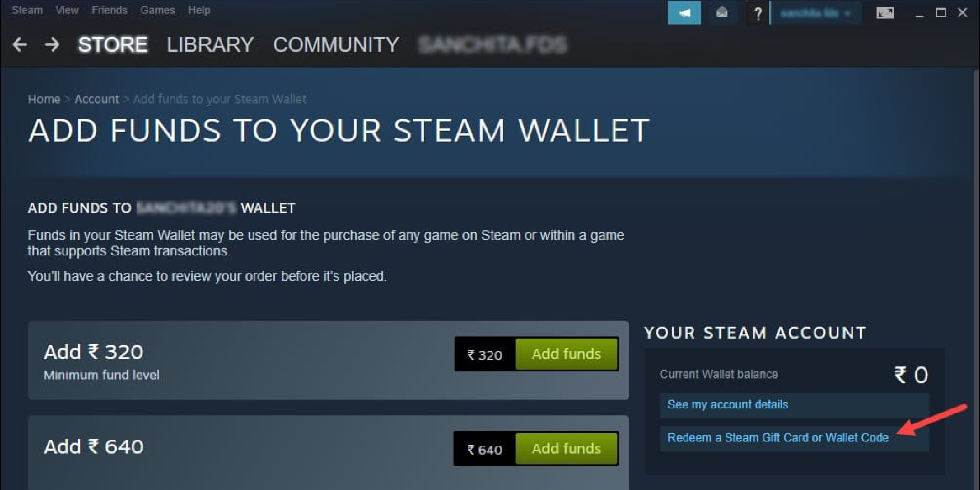Go back with the left arrow
This screenshot has height=490, width=980.
coord(20,44)
